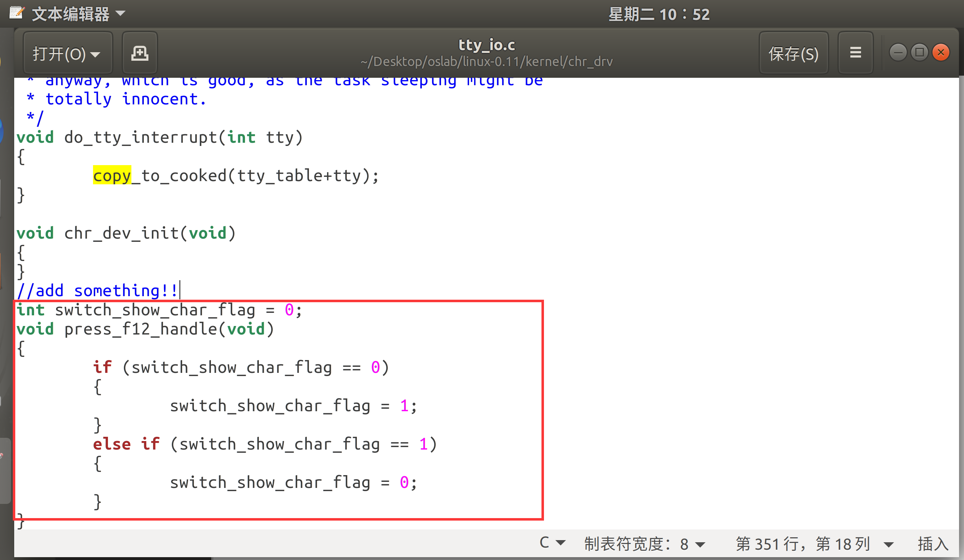Open the 文本编辑器 application menu
The width and height of the screenshot is (964, 560).
click(78, 14)
